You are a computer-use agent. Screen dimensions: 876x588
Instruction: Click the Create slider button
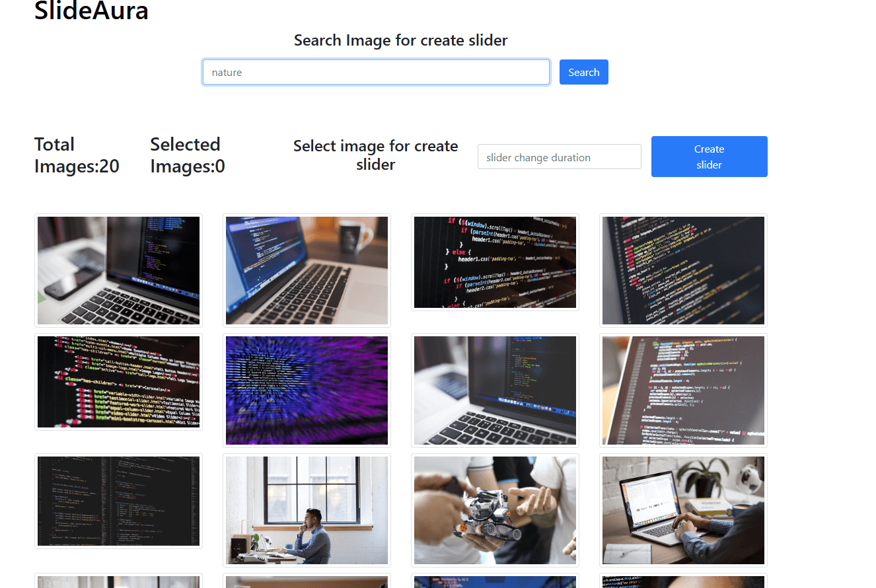(710, 157)
